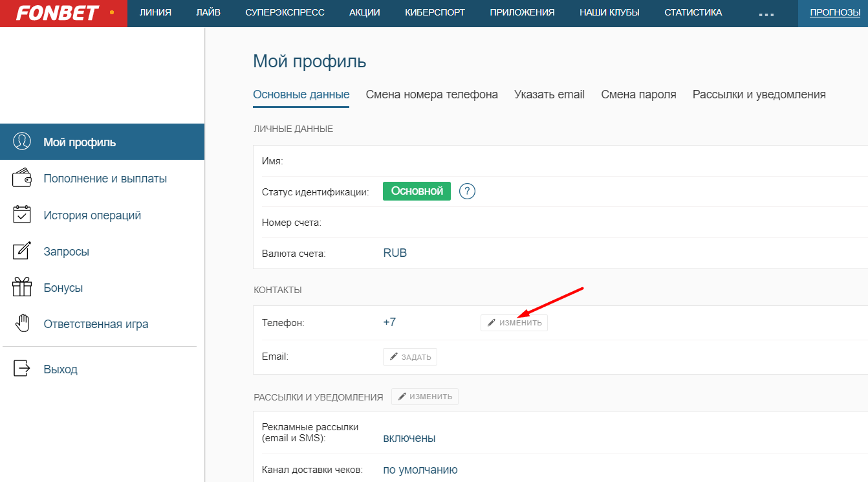Click the gift box bonuses icon
868x482 pixels.
pyautogui.click(x=22, y=287)
